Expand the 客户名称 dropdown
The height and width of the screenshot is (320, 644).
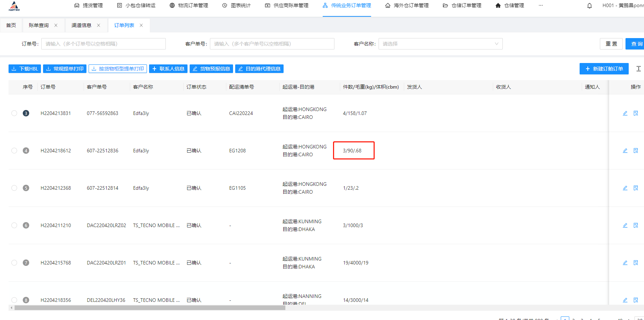click(x=440, y=44)
